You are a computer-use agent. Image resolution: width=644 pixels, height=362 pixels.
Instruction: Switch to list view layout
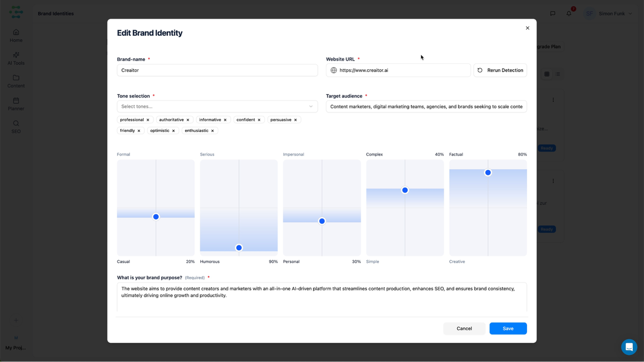pos(558,74)
